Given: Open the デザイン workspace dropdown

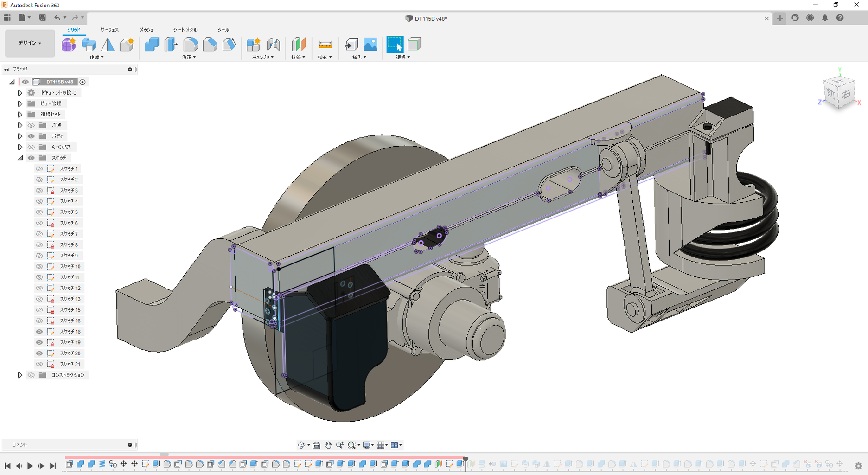Looking at the screenshot, I should coord(30,43).
